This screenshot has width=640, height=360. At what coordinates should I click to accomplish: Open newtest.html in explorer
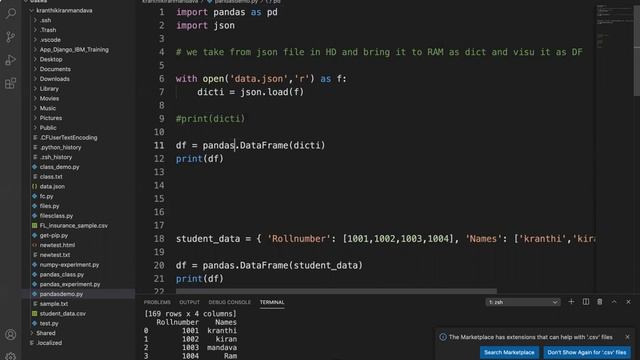(57, 245)
